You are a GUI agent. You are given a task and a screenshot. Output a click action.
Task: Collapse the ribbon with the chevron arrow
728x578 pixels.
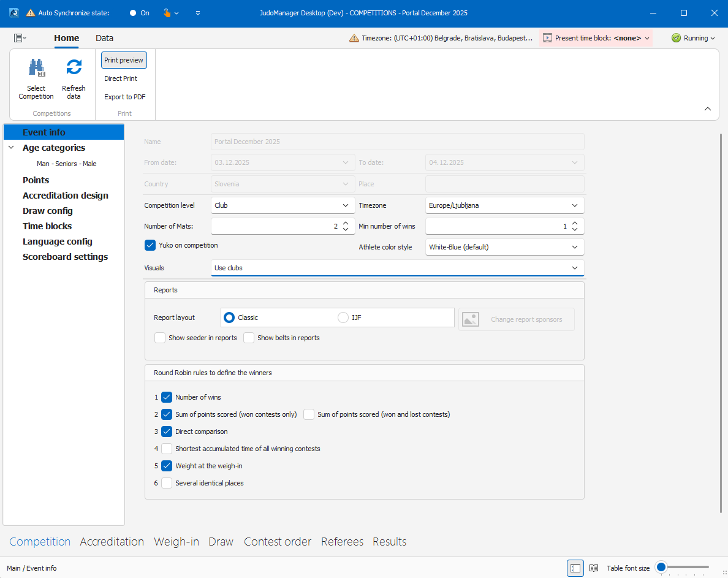708,109
